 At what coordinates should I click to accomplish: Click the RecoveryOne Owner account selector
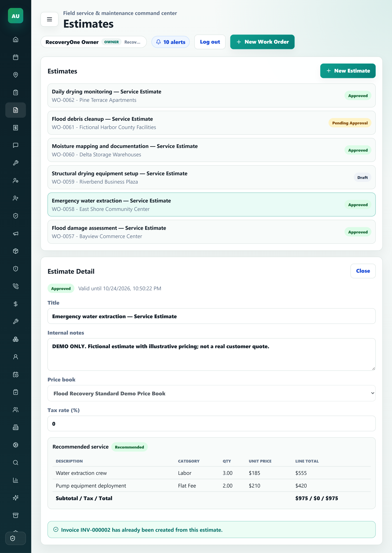94,42
